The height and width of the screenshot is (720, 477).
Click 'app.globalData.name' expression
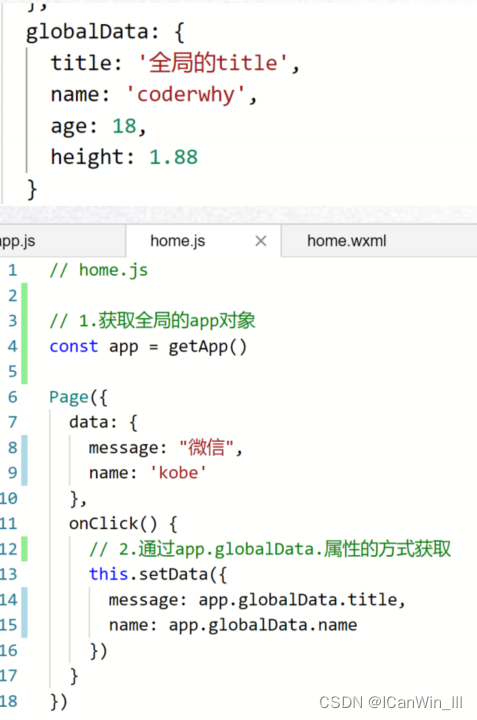[x=263, y=625]
